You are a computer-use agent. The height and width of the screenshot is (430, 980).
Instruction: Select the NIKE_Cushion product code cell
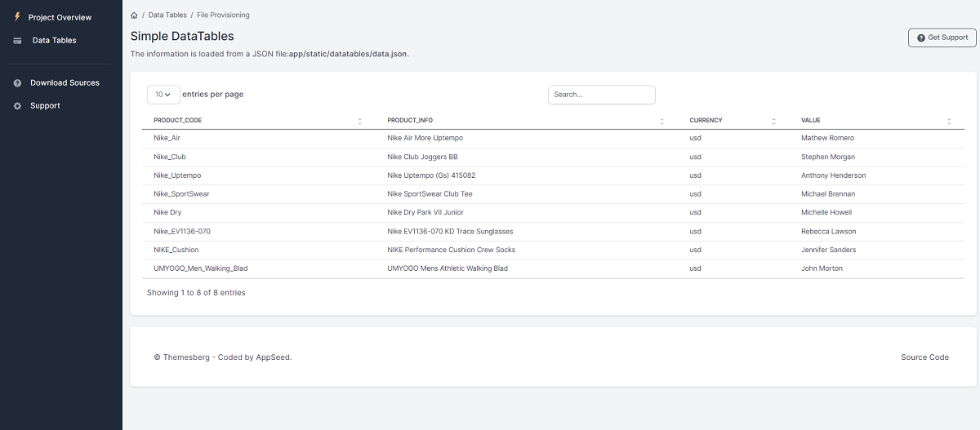pos(176,250)
